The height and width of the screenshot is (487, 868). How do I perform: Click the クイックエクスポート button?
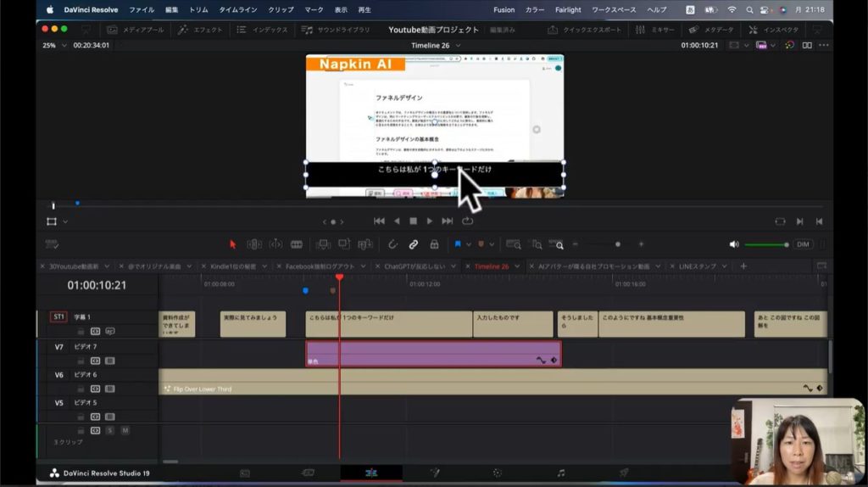[585, 30]
